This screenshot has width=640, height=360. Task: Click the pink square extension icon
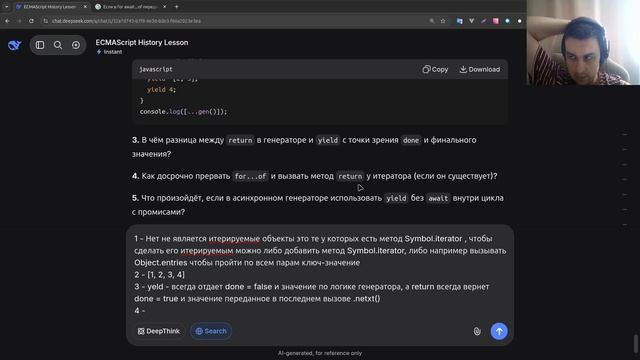tap(496, 21)
